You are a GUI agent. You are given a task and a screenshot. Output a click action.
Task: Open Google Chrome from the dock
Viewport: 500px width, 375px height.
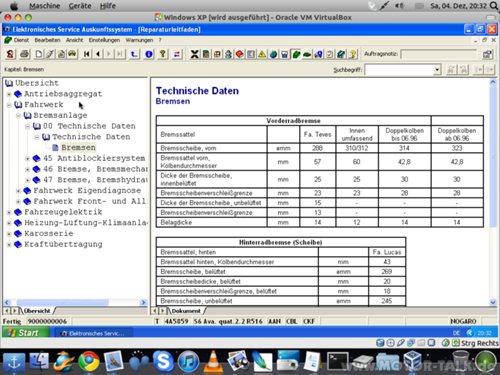(89, 361)
